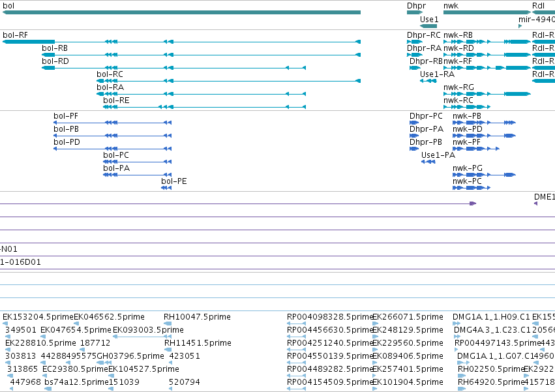Select the EK046562.5prime EST label

click(109, 317)
